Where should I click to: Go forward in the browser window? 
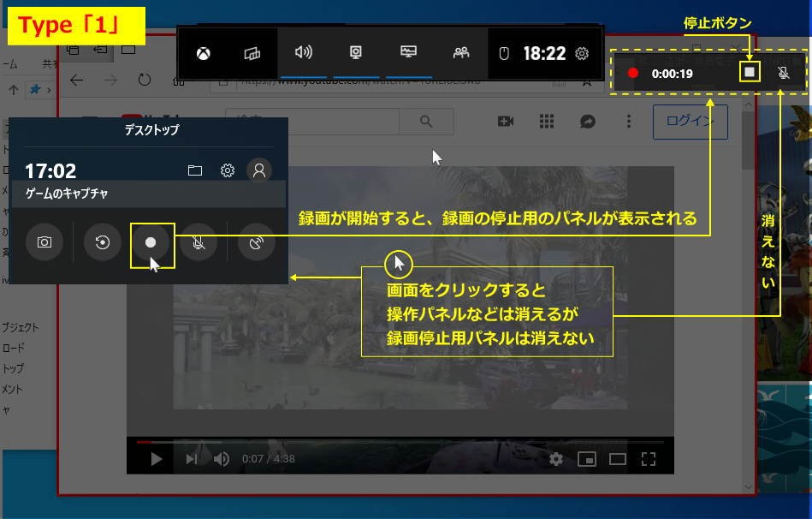[110, 81]
